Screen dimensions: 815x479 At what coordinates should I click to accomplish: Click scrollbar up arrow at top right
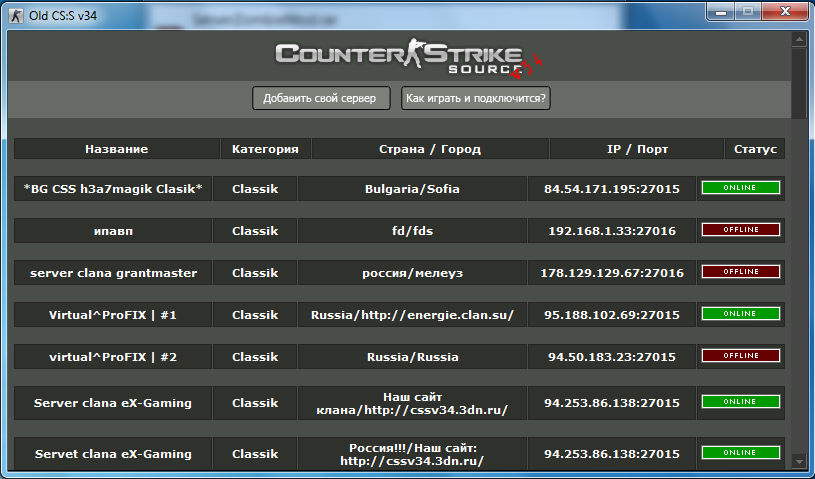point(799,41)
